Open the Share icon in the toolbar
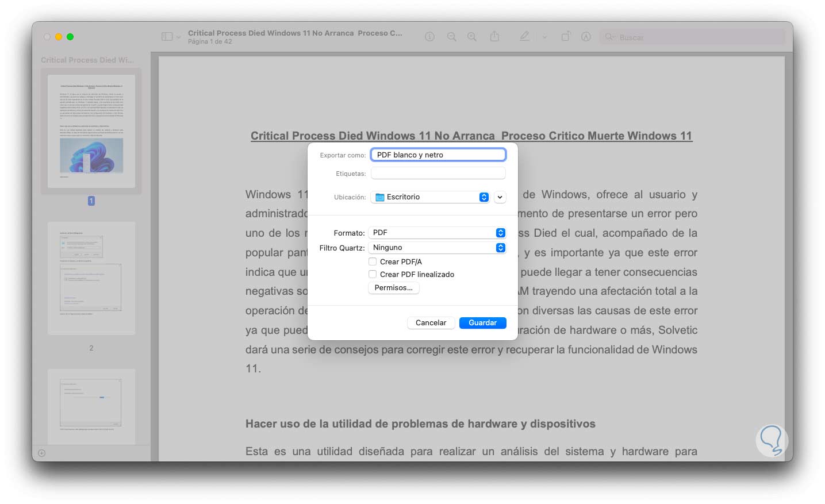The image size is (825, 504). click(494, 36)
